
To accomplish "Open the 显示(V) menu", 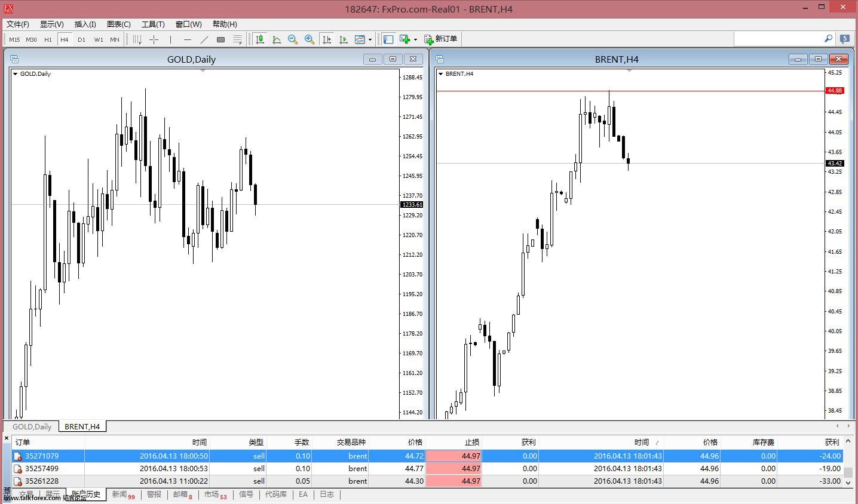I will 52,24.
